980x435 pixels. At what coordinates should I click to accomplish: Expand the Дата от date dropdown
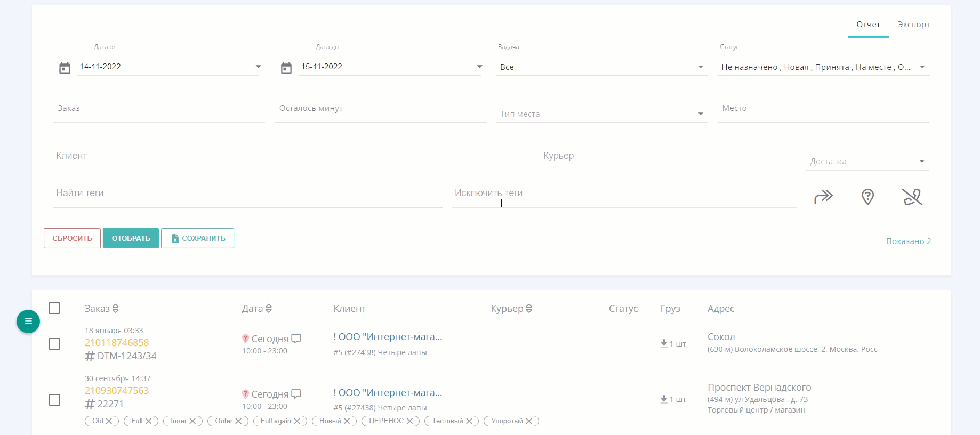click(258, 67)
